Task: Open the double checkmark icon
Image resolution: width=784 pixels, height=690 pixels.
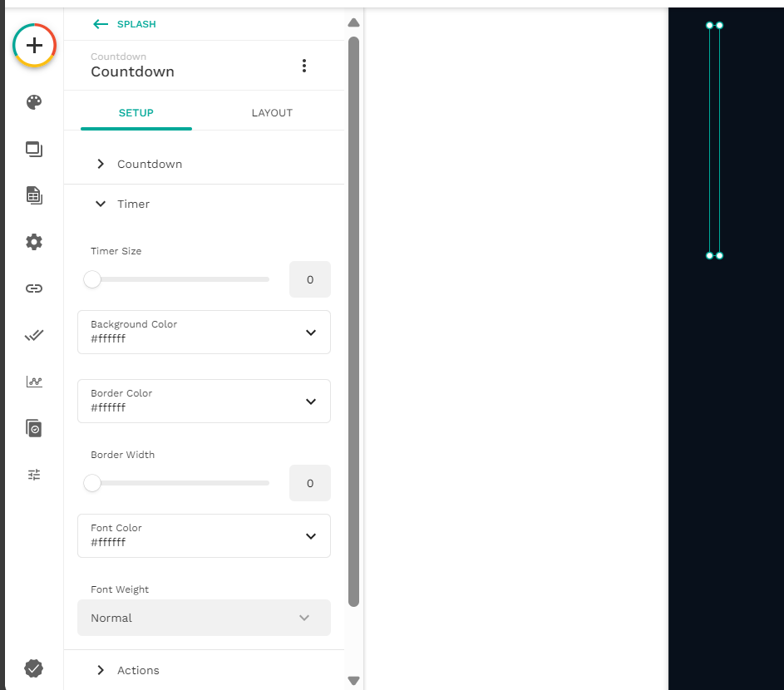Action: point(34,335)
